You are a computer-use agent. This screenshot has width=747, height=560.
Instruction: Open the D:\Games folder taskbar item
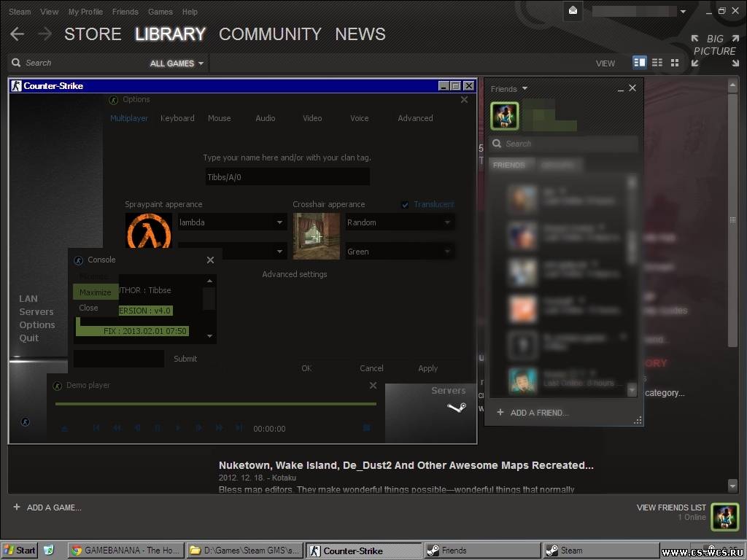pos(244,551)
